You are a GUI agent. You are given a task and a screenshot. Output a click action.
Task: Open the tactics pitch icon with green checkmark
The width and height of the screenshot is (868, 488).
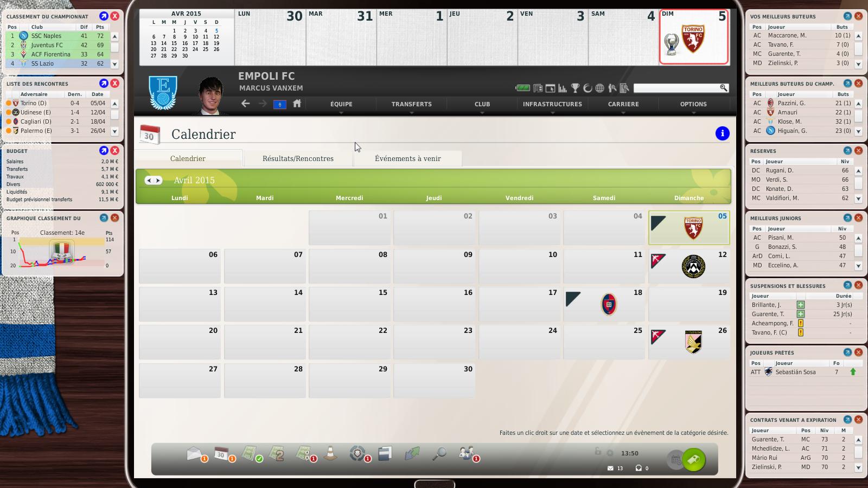coord(249,453)
